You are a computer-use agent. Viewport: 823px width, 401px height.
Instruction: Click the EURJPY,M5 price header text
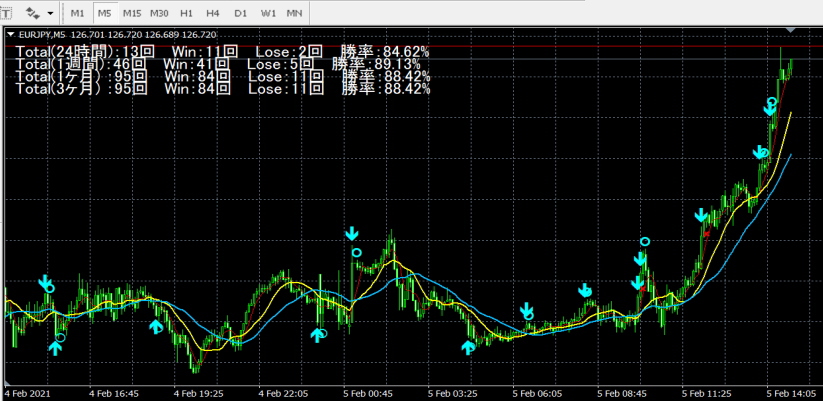tap(117, 35)
